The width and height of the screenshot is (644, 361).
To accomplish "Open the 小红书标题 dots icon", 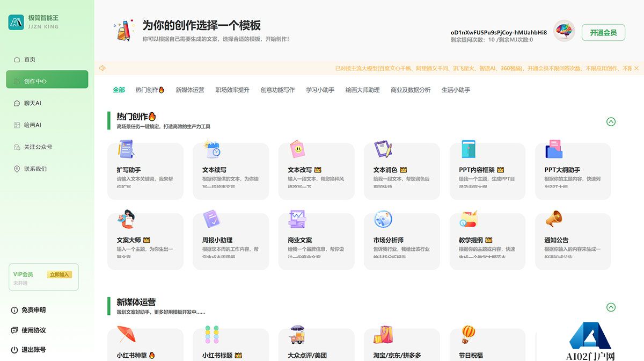I will 211,334.
